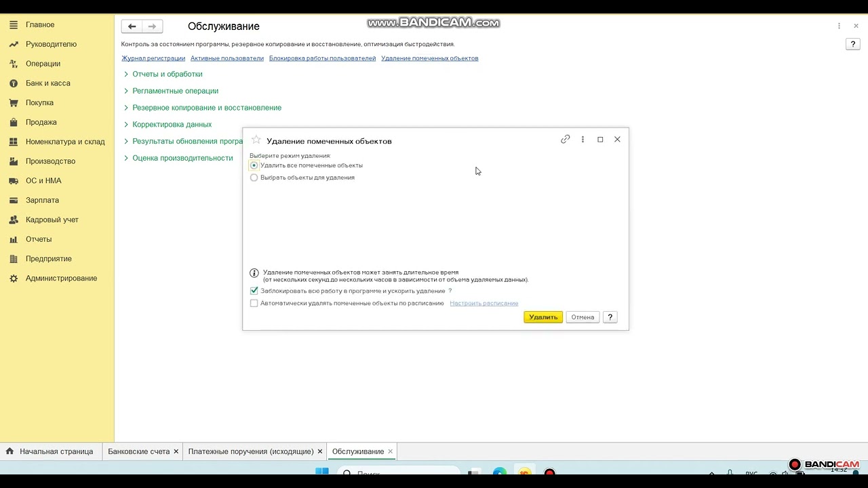Click the Номенклатура и склад icon
The image size is (868, 488).
pyautogui.click(x=13, y=142)
